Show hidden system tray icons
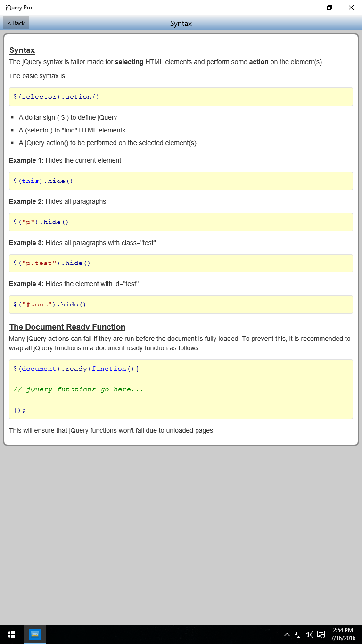362x644 pixels. 287,635
